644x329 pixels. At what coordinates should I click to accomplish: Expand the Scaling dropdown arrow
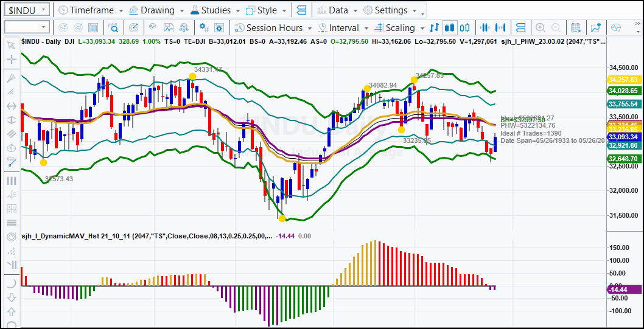(x=422, y=29)
